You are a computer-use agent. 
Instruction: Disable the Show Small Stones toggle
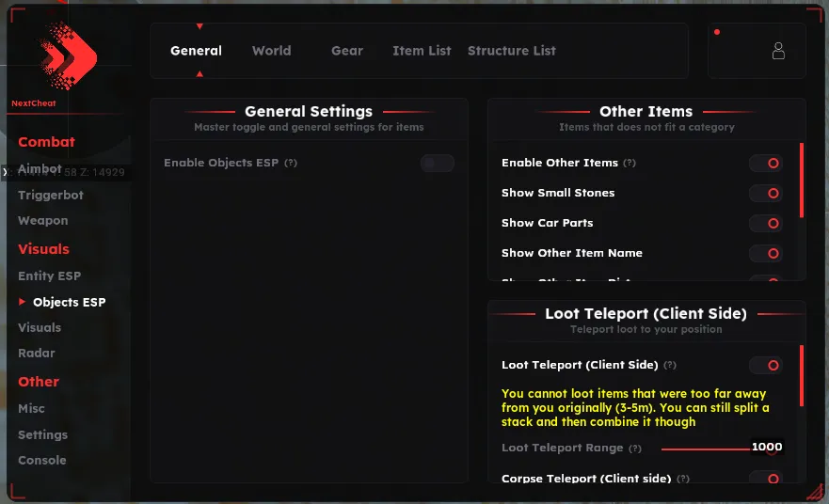click(x=766, y=194)
